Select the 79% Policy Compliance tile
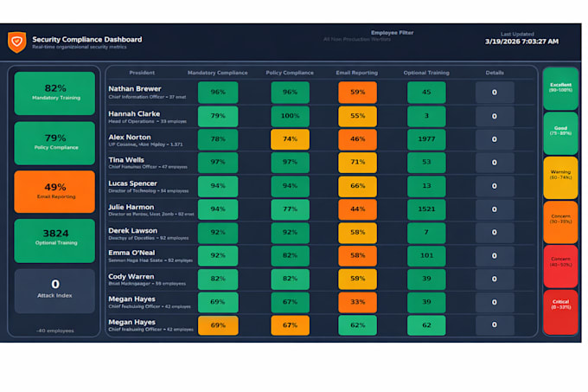The width and height of the screenshot is (588, 392). coord(54,144)
